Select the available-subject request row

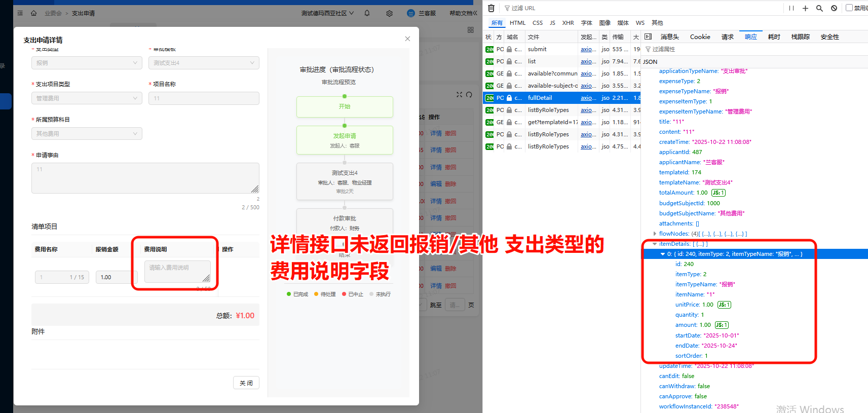tap(562, 86)
